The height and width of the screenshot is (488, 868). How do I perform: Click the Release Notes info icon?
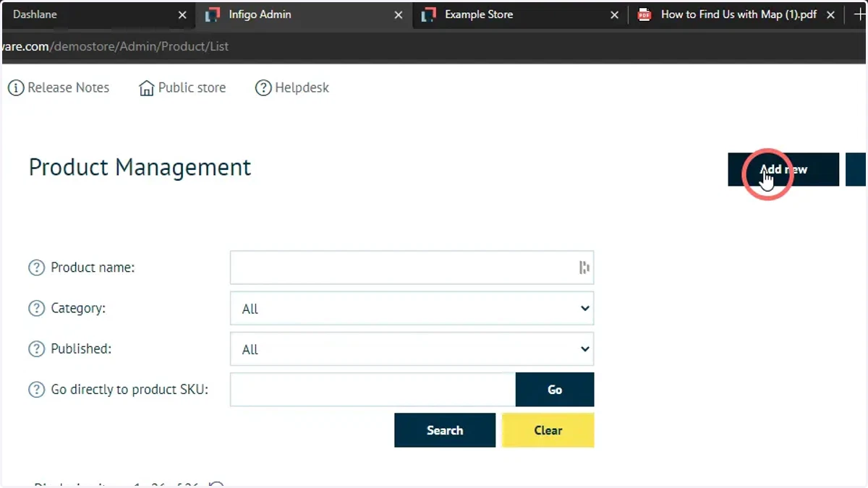click(x=16, y=87)
